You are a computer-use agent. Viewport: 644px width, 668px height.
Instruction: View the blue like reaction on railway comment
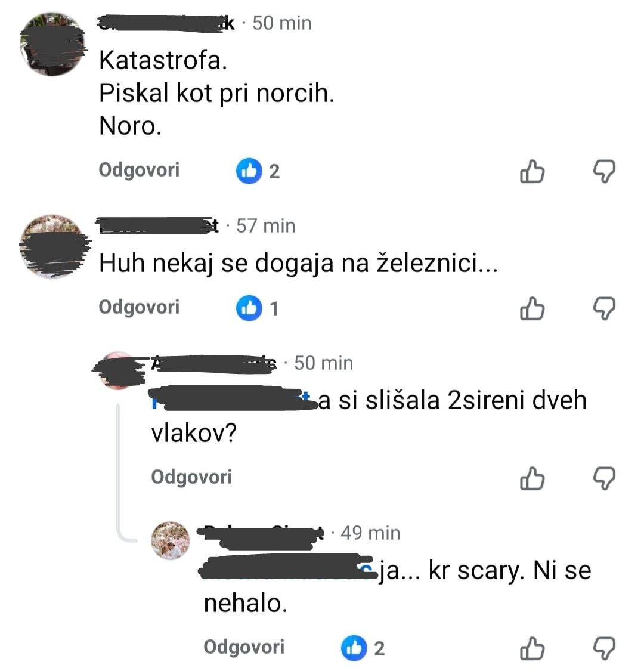[x=258, y=308]
